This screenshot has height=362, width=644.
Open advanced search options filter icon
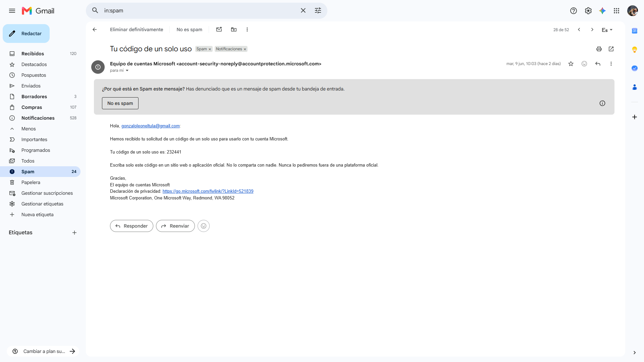[318, 11]
